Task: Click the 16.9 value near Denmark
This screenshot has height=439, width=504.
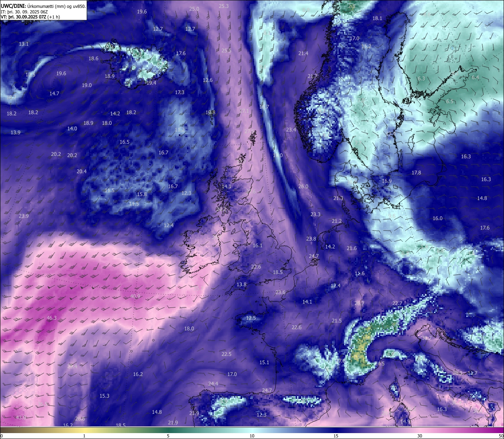Action: [x=387, y=181]
